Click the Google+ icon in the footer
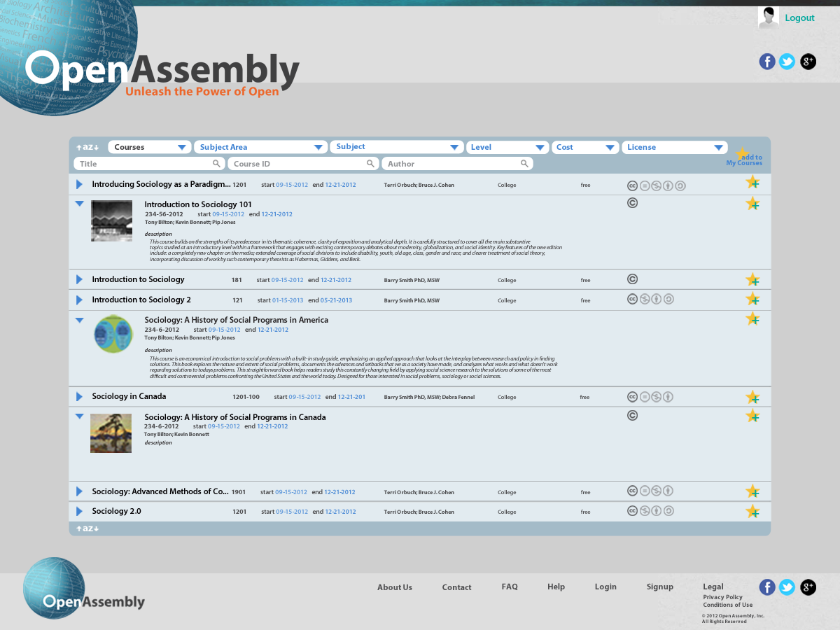Viewport: 840px width, 630px height. (x=808, y=587)
